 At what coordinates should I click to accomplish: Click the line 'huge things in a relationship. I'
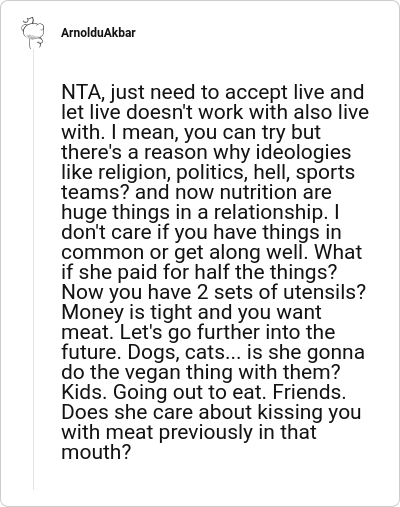(200, 212)
